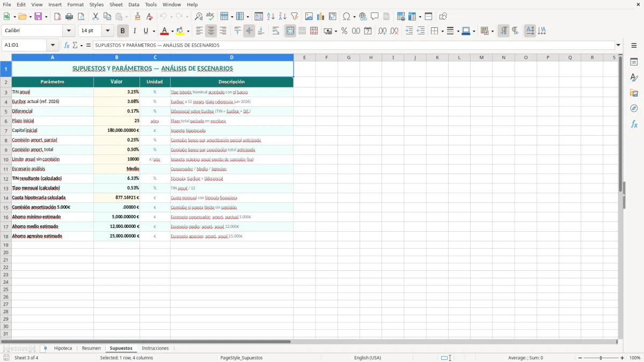
Task: Click PageStyle_Supuestos in status bar
Action: click(241, 358)
